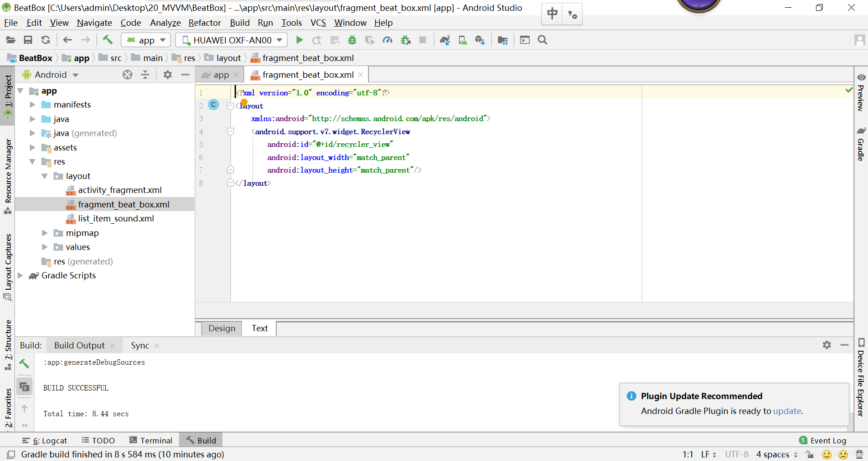Open the Terminal tool window

pyautogui.click(x=151, y=440)
